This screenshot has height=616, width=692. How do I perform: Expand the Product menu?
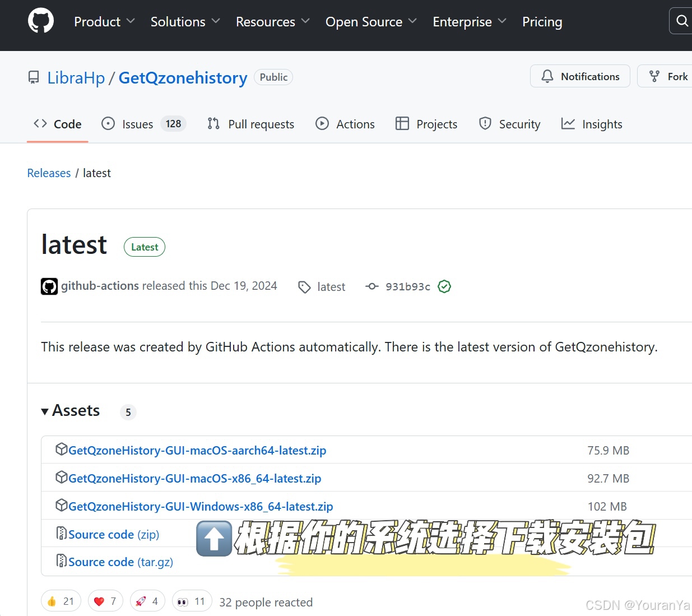click(x=104, y=22)
